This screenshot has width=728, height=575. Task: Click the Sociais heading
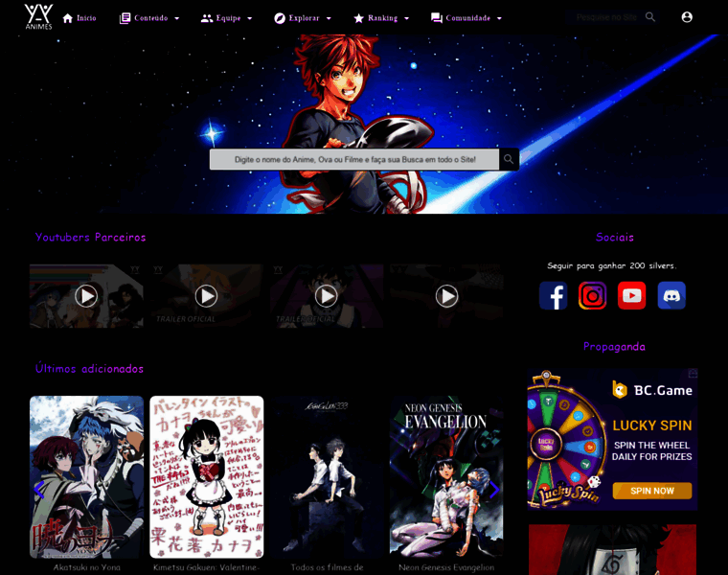point(615,237)
